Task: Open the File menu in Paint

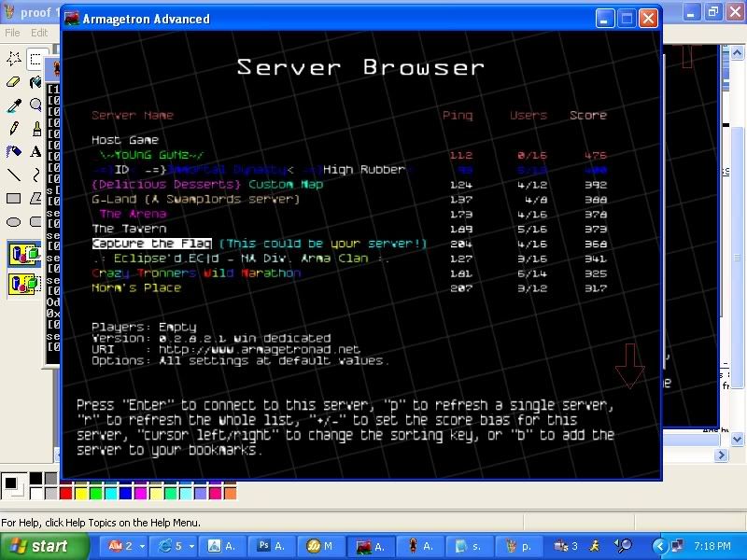Action: (x=12, y=33)
